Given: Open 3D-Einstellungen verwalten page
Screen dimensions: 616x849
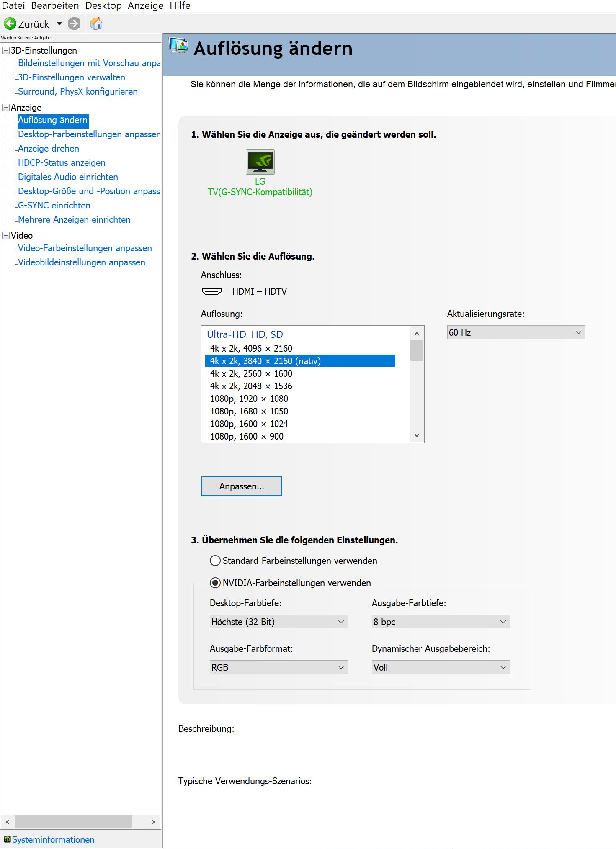Looking at the screenshot, I should coord(72,77).
